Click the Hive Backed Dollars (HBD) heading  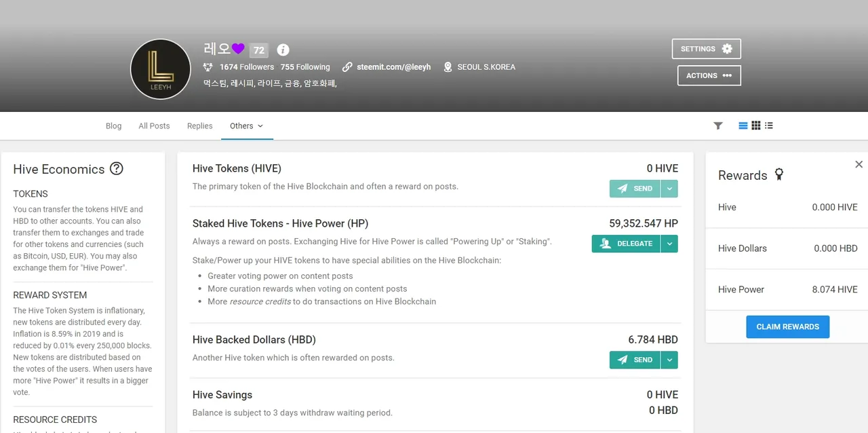[254, 339]
